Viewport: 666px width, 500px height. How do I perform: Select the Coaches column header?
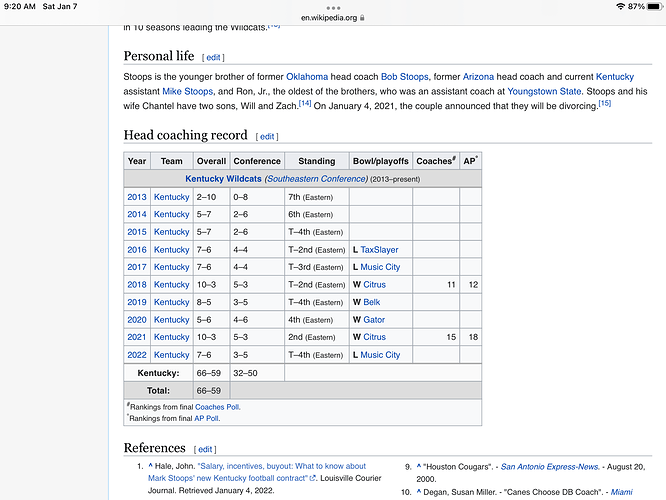pyautogui.click(x=436, y=161)
